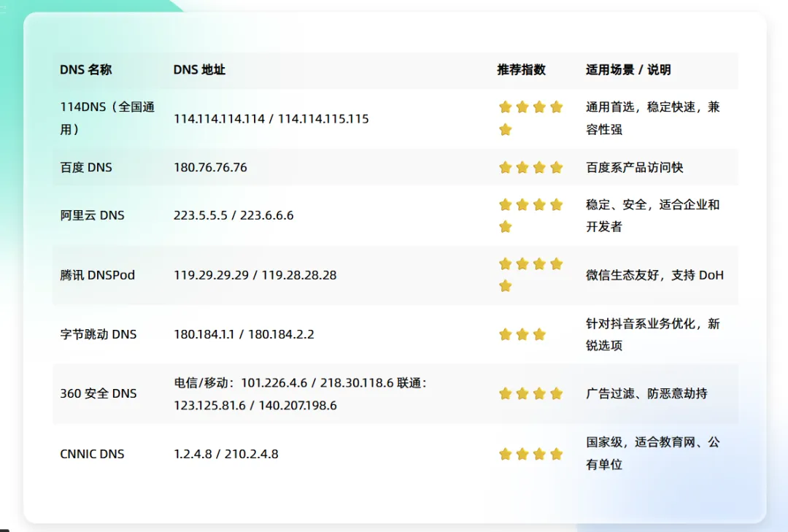Select address '1.2.4.8 / 210.2.4.8'
788x532 pixels.
[226, 454]
